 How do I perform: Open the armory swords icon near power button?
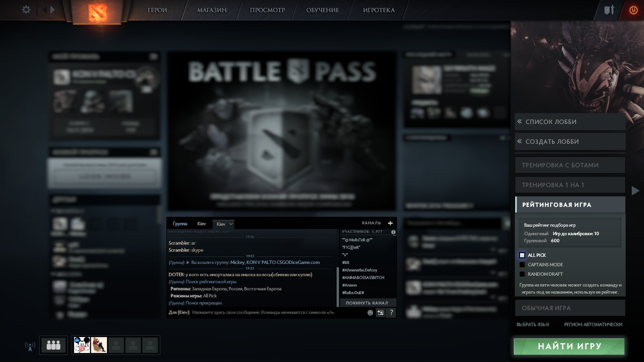[609, 9]
